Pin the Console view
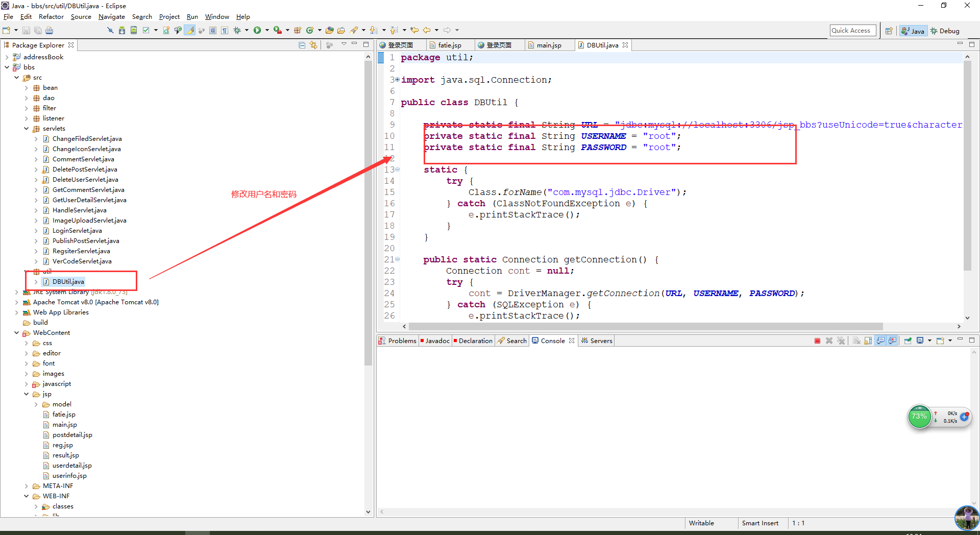980x535 pixels. [908, 341]
